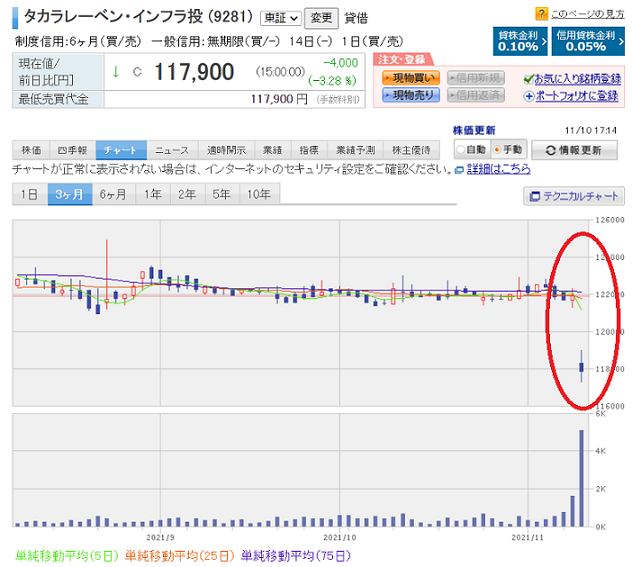Switch to the 四季報 tab
632x567 pixels.
coord(73,150)
